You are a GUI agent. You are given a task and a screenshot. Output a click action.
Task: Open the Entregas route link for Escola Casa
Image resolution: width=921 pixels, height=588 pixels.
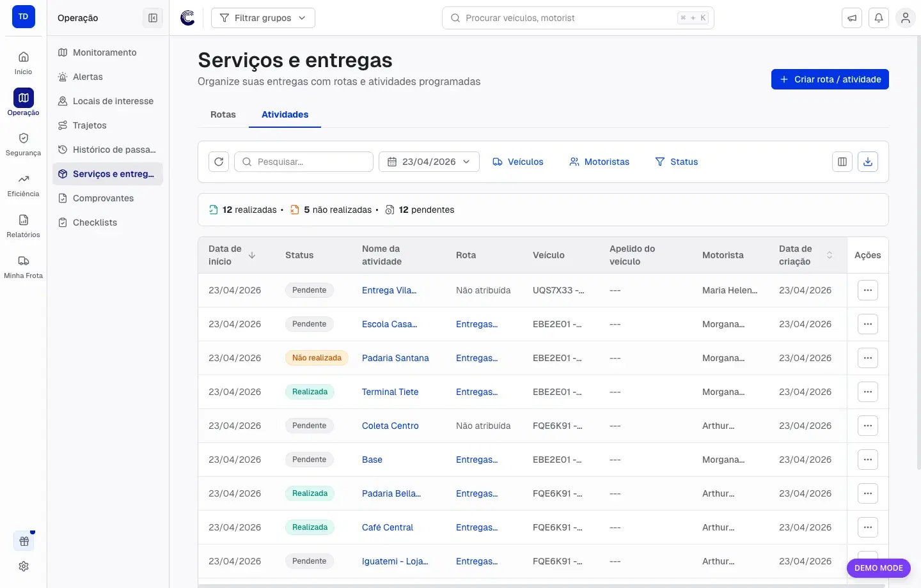pos(476,324)
